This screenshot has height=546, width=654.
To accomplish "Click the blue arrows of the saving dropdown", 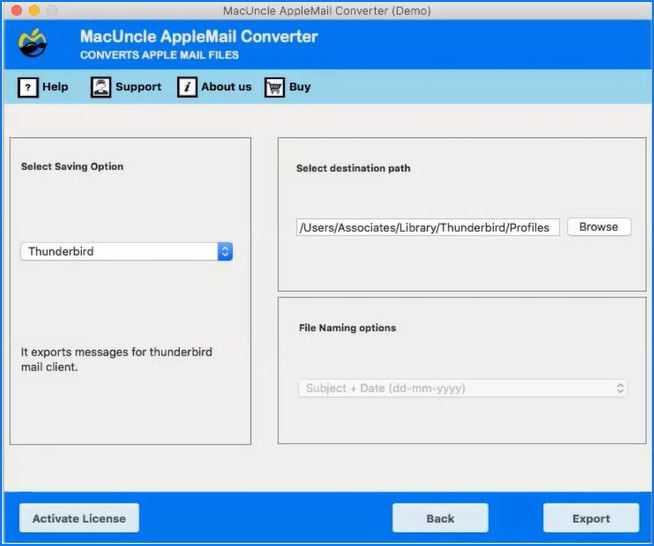I will click(x=225, y=252).
